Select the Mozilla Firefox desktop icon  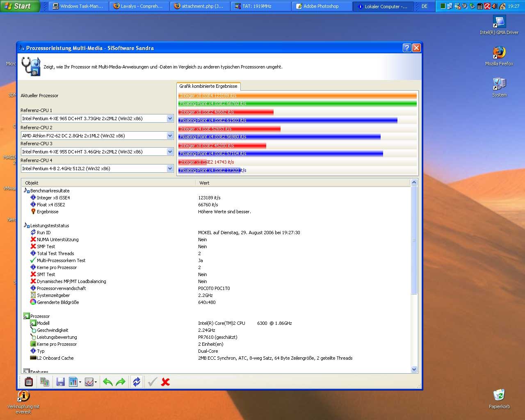499,56
